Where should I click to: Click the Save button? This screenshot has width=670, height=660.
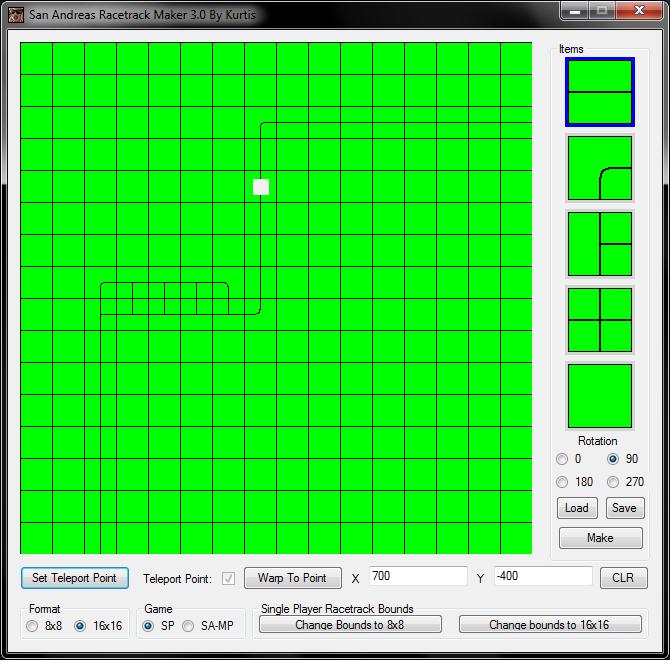click(x=624, y=508)
